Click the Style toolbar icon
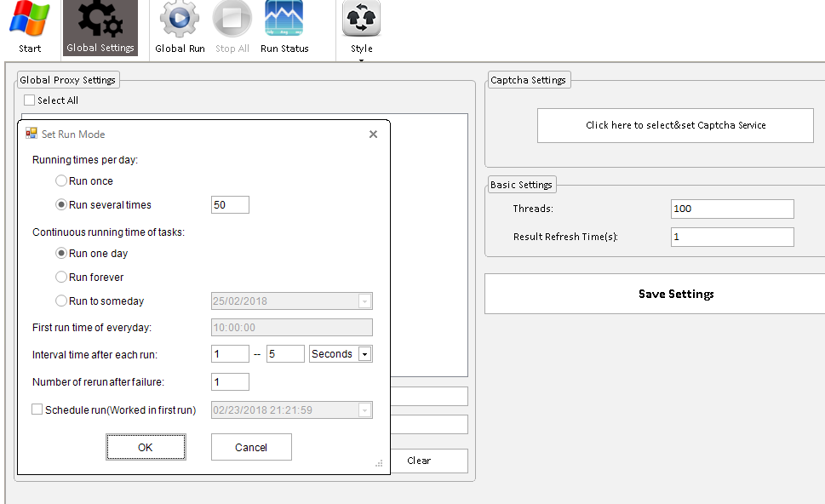 (x=362, y=20)
